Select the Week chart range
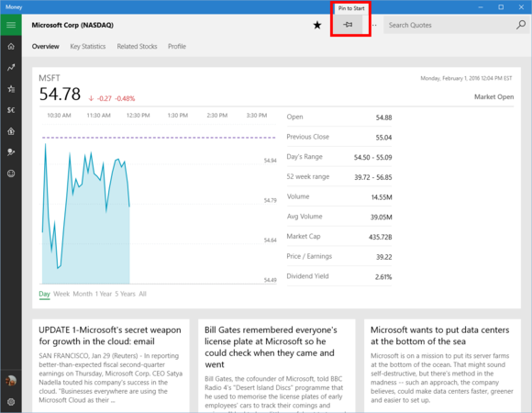532x413 pixels. [x=61, y=294]
